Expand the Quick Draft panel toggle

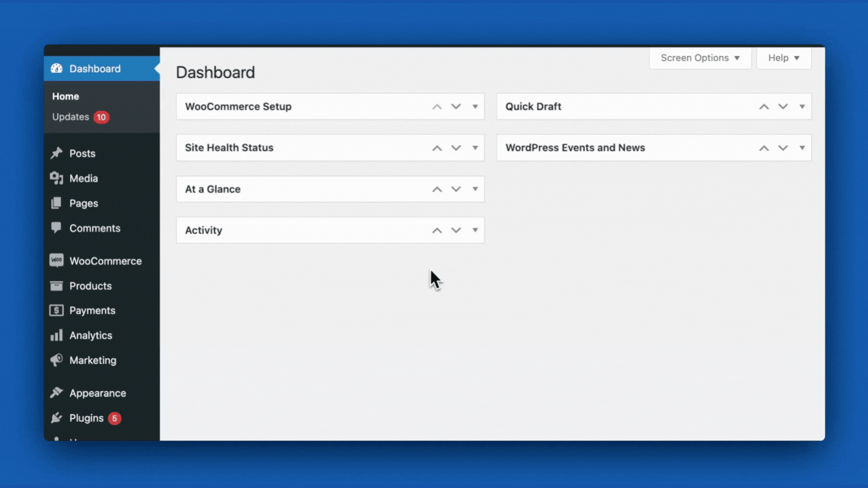[x=802, y=107]
